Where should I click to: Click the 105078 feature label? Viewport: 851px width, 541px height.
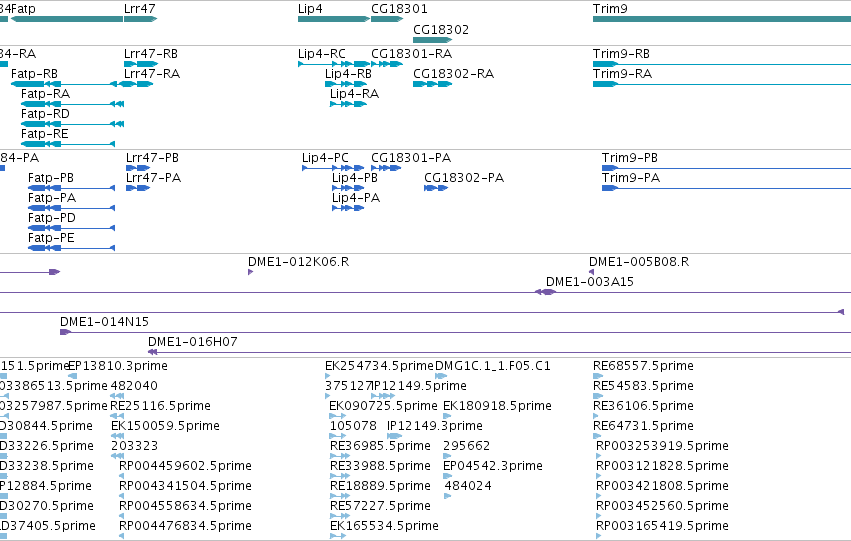[x=353, y=426]
